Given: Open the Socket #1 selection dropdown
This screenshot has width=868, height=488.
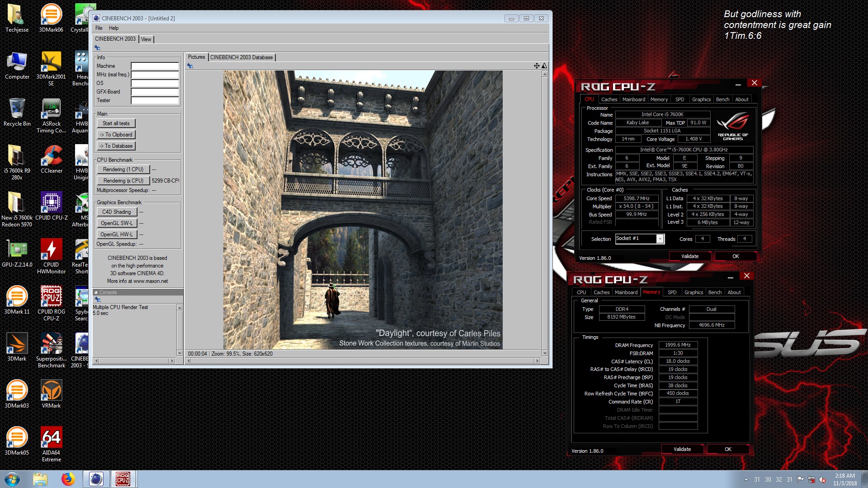Looking at the screenshot, I should point(660,239).
